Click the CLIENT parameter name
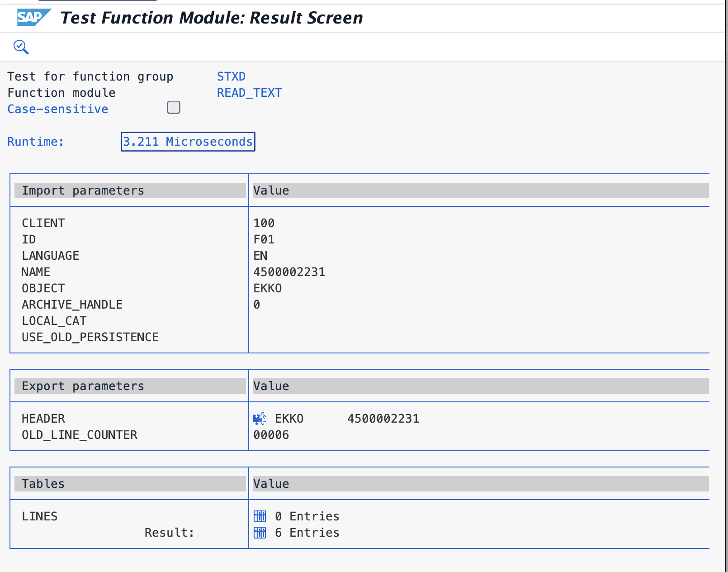The image size is (728, 572). coord(43,223)
